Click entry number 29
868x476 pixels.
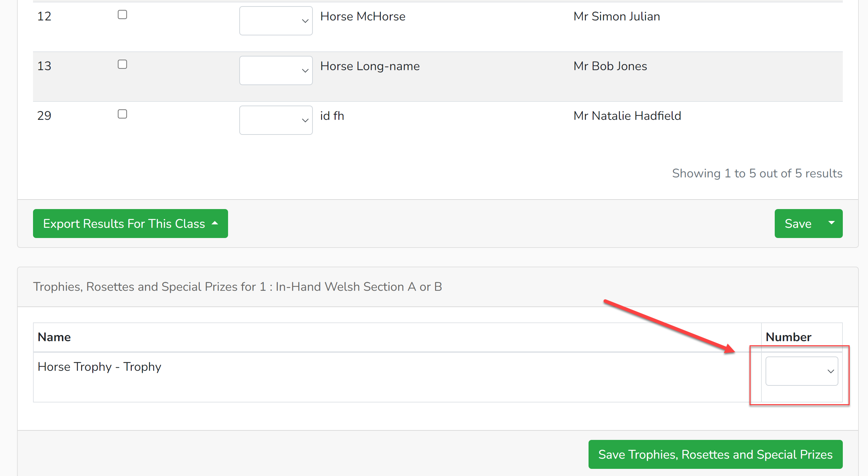pyautogui.click(x=44, y=116)
